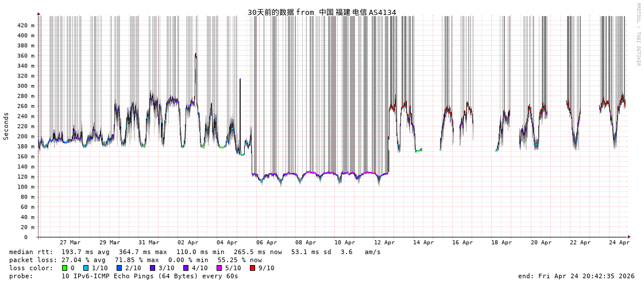
Task: Click the '06 Apr' x-axis date label
Action: coord(266,243)
